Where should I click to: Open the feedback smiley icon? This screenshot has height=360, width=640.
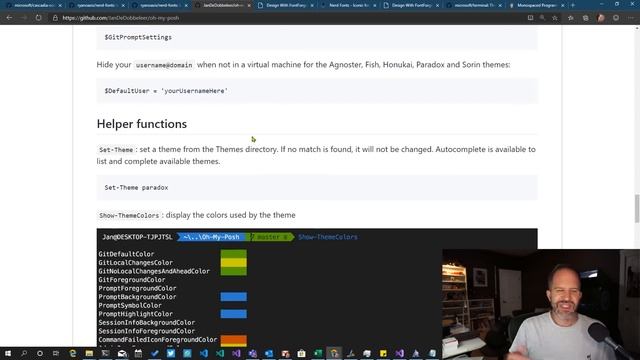616,18
